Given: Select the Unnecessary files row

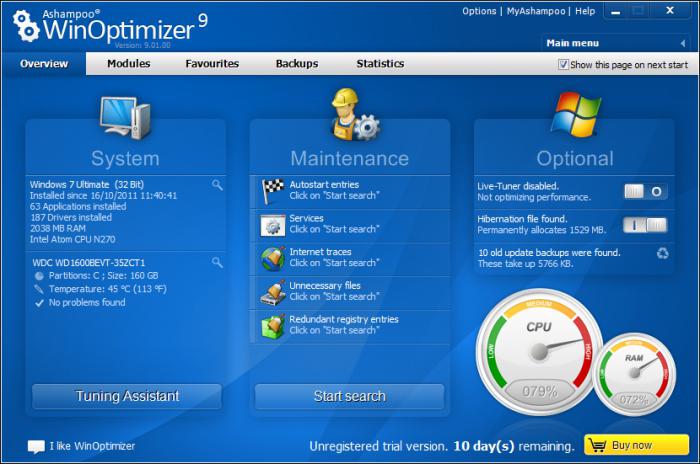Looking at the screenshot, I should (350, 293).
